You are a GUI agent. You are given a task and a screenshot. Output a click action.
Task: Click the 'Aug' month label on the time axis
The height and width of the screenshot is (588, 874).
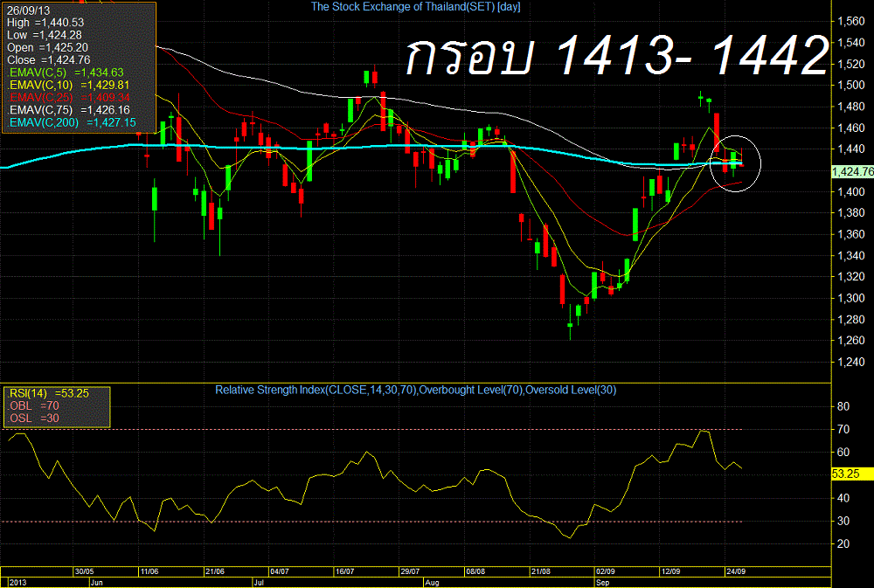[x=432, y=583]
